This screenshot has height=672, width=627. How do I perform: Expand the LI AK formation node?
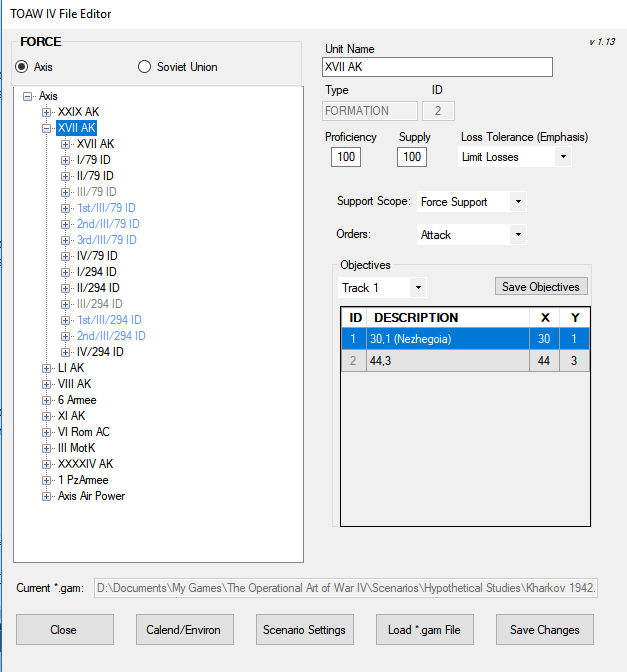[x=46, y=368]
